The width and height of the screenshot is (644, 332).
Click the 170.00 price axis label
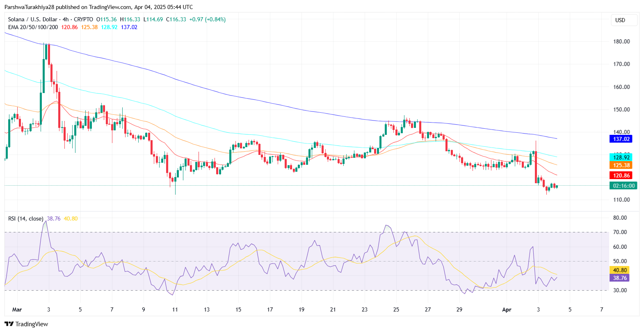[x=621, y=64]
